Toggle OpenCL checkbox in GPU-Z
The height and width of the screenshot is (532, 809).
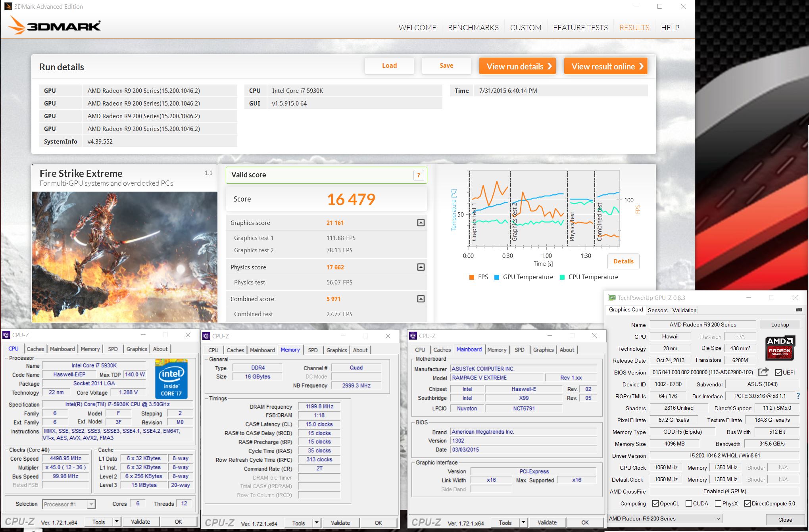(x=655, y=504)
